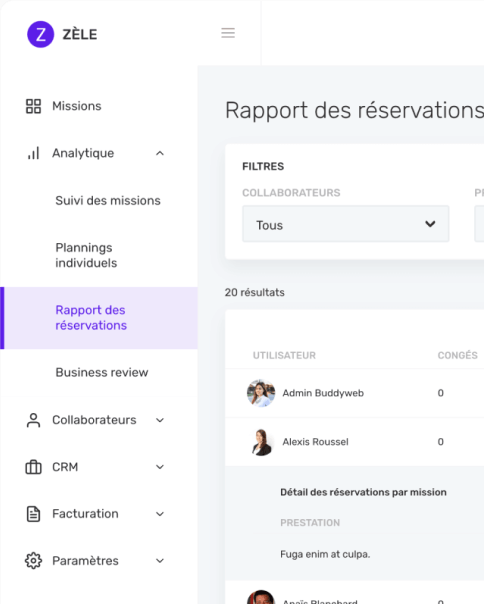Click the Facturation sidebar label
Viewport: 484px width, 604px height.
pos(85,514)
